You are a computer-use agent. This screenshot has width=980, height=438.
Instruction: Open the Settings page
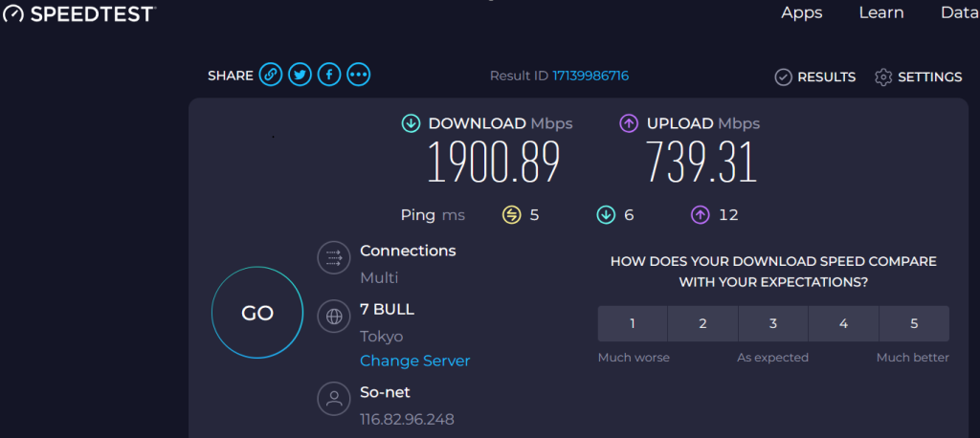pos(919,77)
